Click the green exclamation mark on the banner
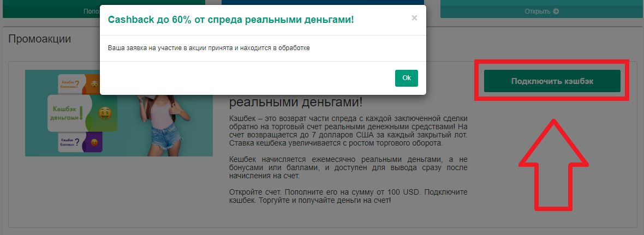Screen dimensions: 644x235 coord(81,112)
